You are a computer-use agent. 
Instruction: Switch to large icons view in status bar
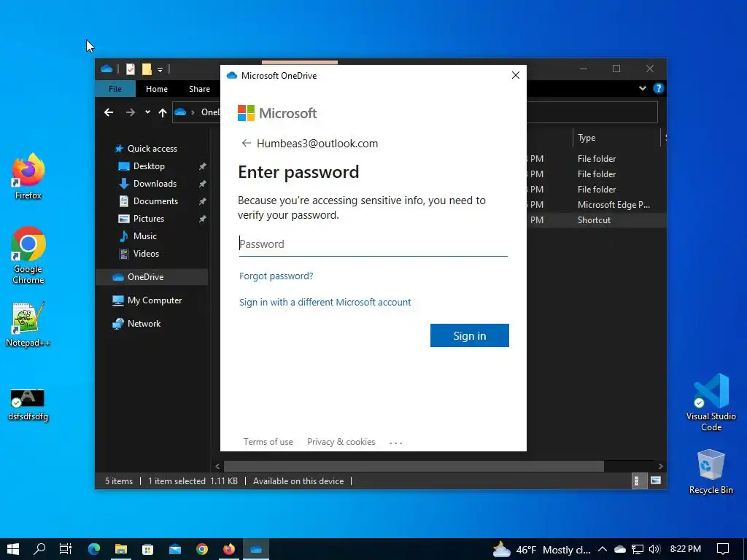click(656, 481)
